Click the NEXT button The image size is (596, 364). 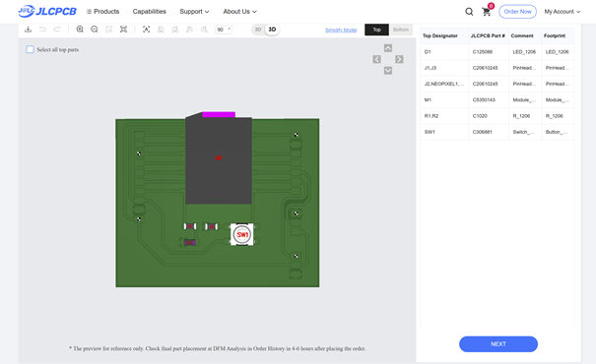coord(498,344)
